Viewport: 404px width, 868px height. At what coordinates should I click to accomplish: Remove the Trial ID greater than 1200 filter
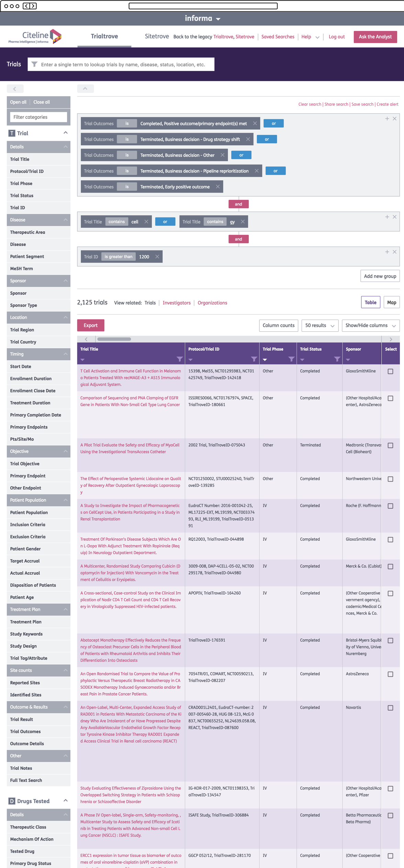pyautogui.click(x=157, y=257)
